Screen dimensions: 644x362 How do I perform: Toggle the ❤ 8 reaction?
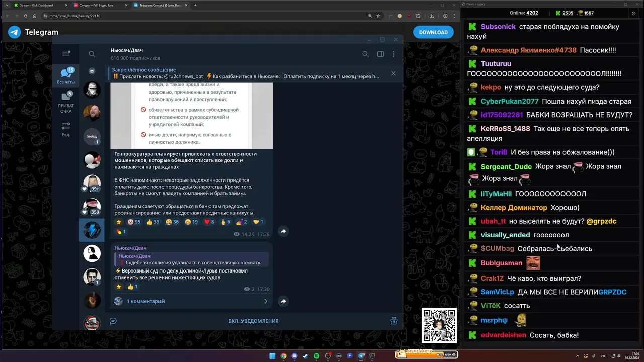pos(209,222)
